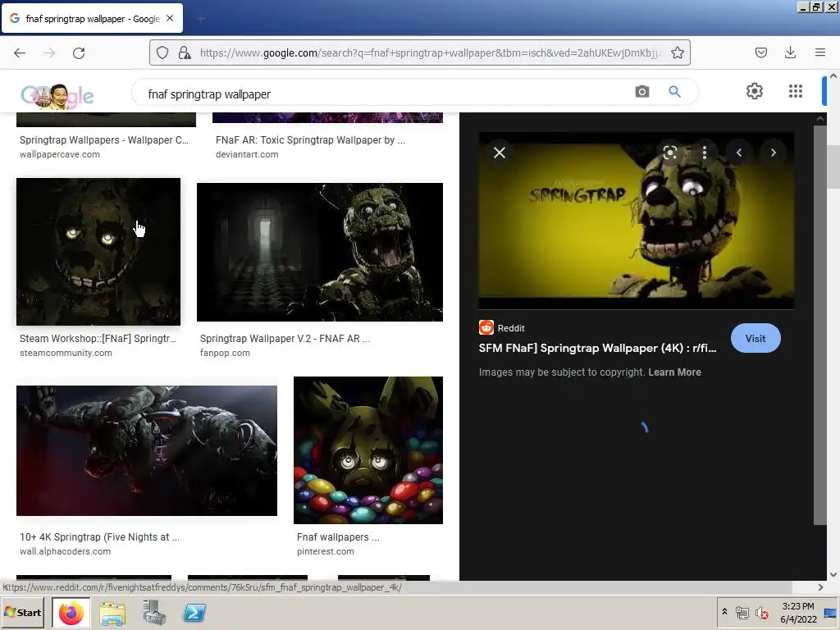This screenshot has width=840, height=630.
Task: Click the Reddit source icon
Action: point(486,327)
